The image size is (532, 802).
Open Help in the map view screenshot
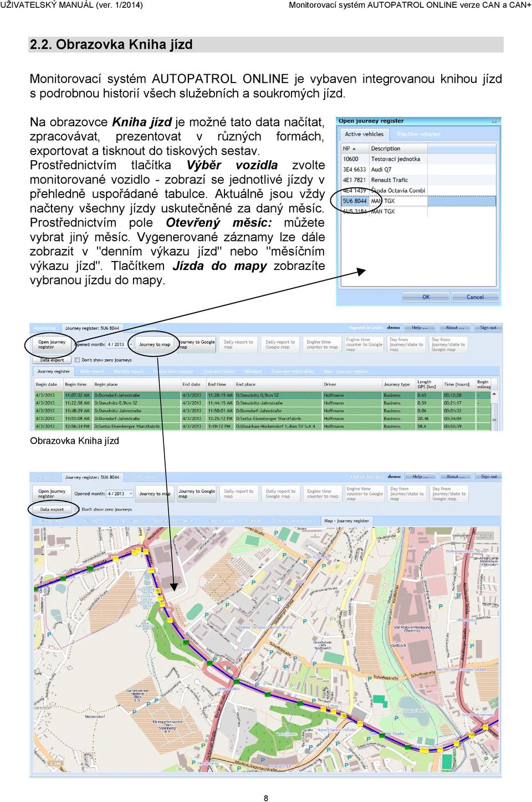coord(420,477)
